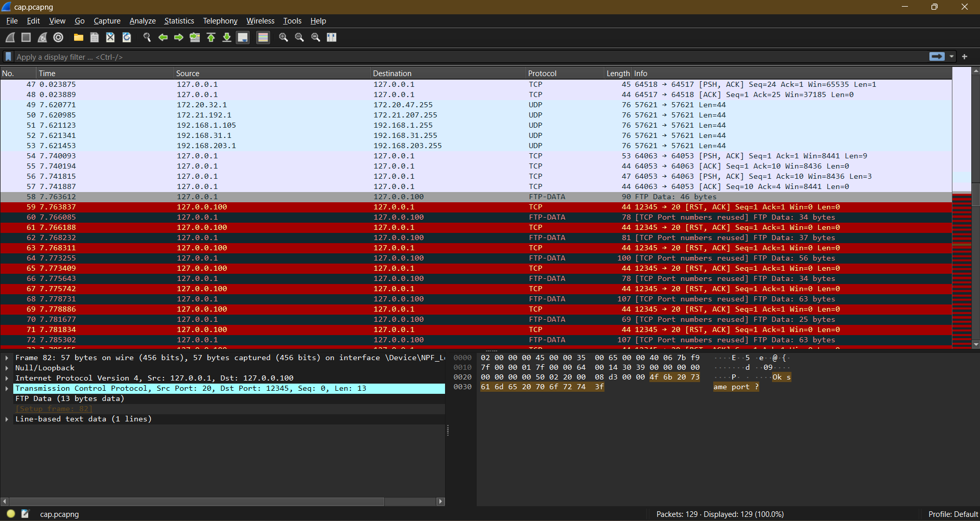Stop the packet capture
The width and height of the screenshot is (980, 521).
click(x=26, y=37)
